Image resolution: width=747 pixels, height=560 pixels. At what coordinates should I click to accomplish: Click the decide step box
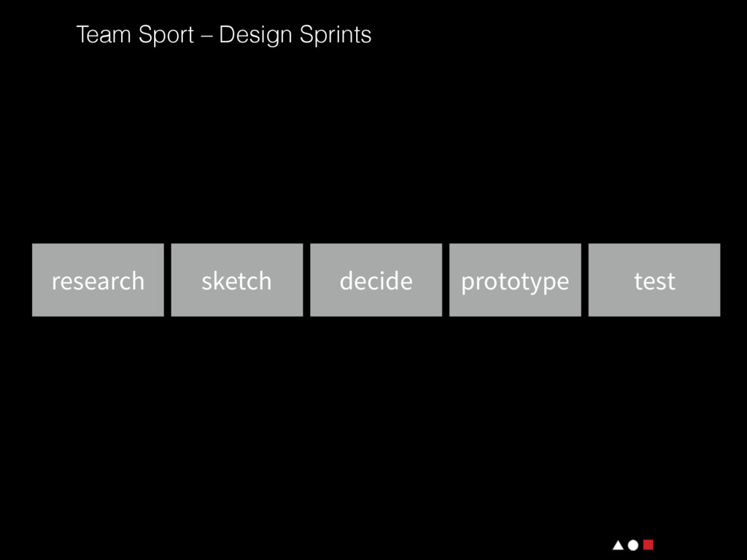376,280
